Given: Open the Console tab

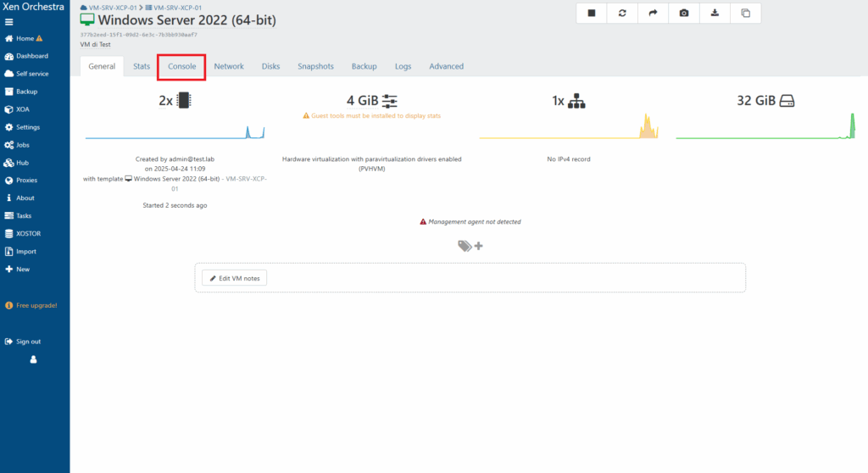Looking at the screenshot, I should pyautogui.click(x=181, y=66).
